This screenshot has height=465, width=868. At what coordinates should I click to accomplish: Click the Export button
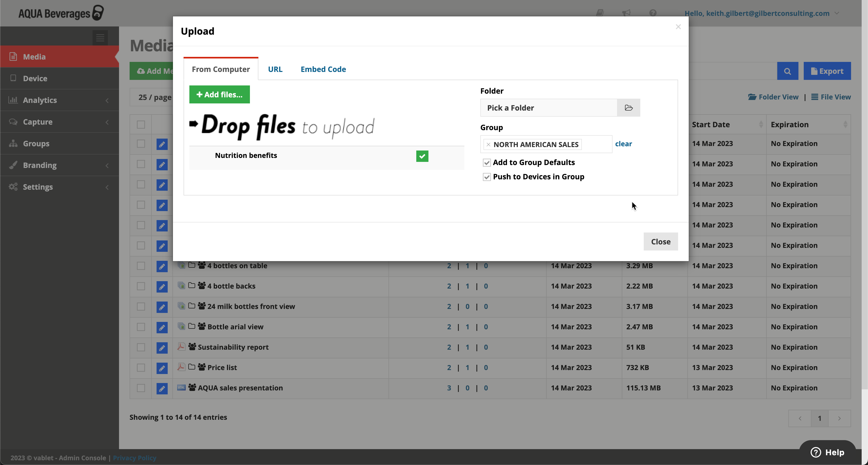(827, 71)
